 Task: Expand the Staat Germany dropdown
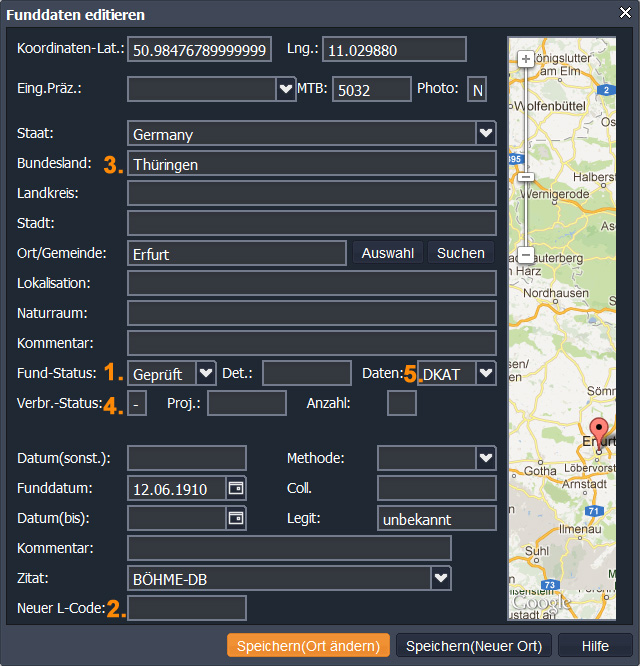tap(485, 134)
